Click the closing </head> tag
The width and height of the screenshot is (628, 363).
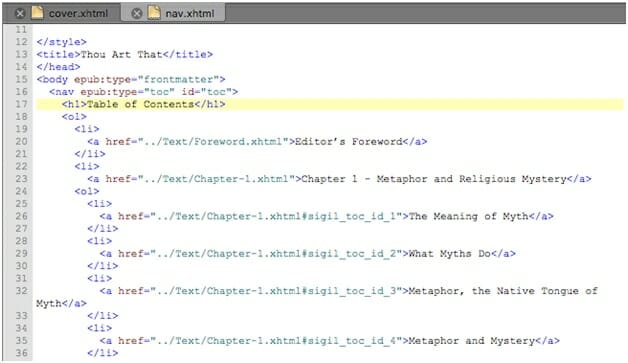pos(58,67)
